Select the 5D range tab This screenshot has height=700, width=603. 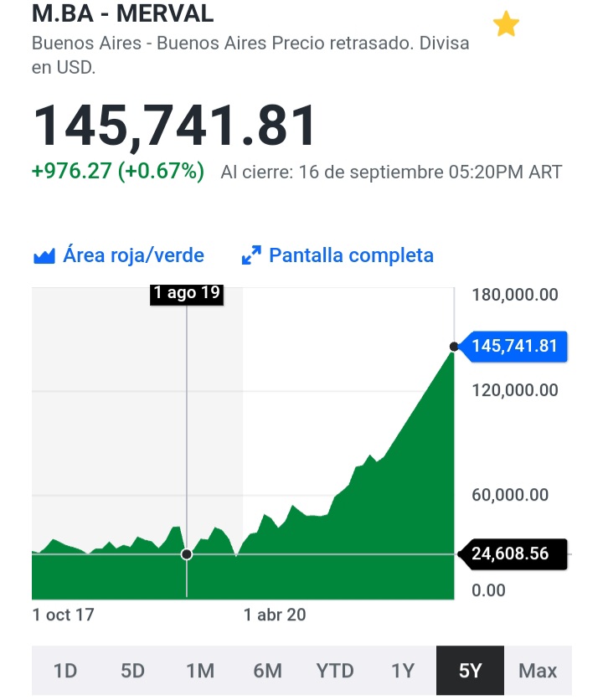point(132,671)
